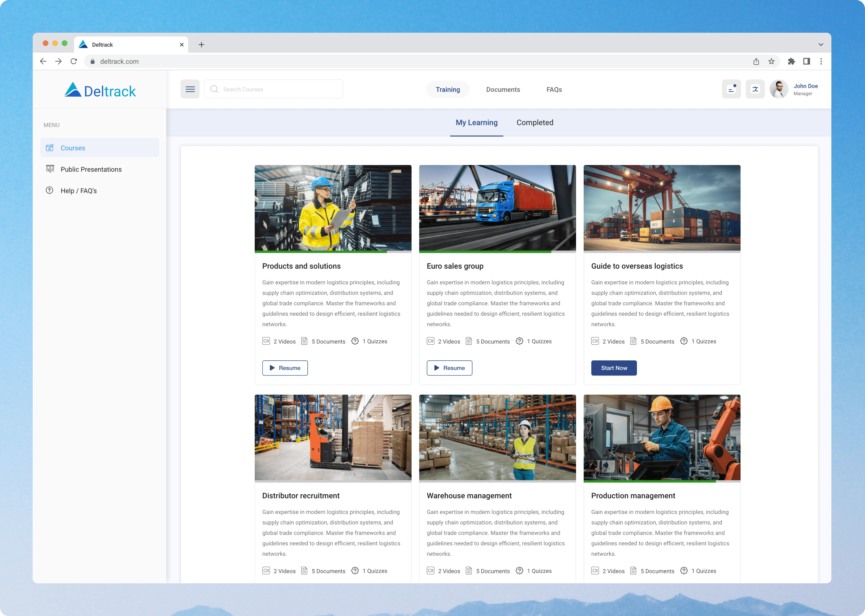This screenshot has width=865, height=616.
Task: Select the Documents top navigation tab
Action: [x=503, y=90]
